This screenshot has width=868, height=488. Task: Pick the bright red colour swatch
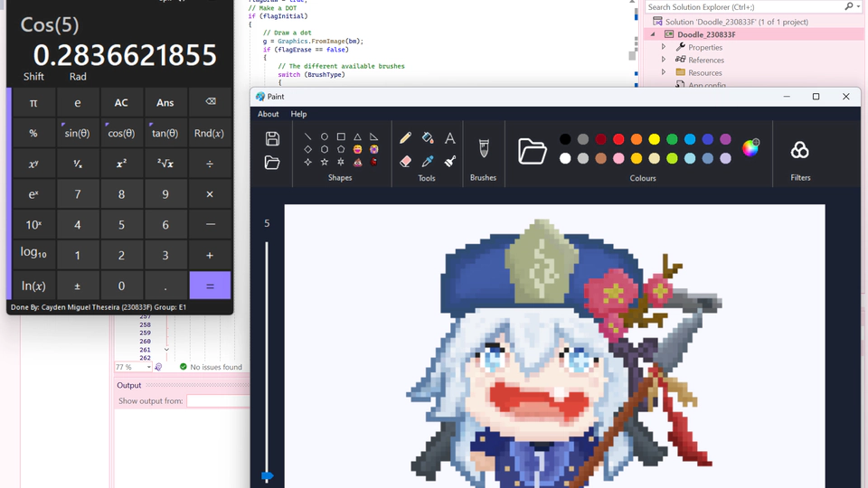pyautogui.click(x=618, y=139)
